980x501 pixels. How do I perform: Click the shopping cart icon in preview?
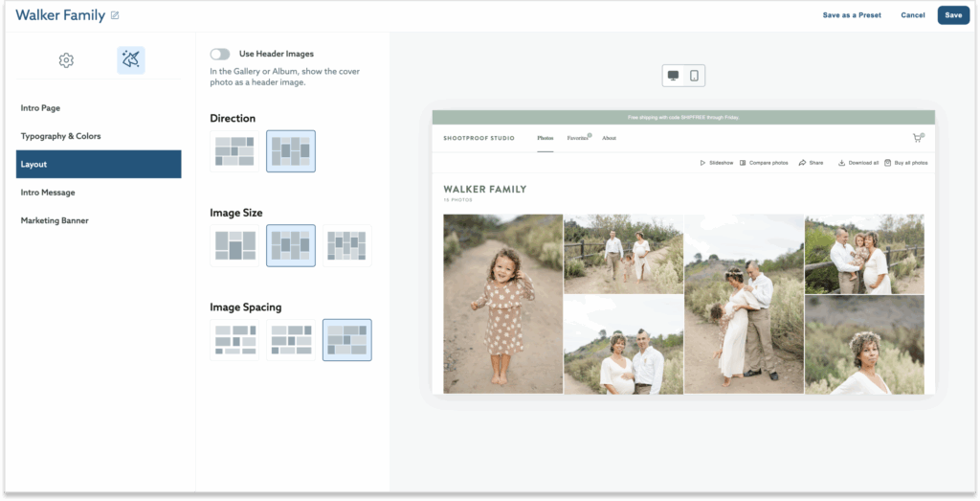click(918, 138)
